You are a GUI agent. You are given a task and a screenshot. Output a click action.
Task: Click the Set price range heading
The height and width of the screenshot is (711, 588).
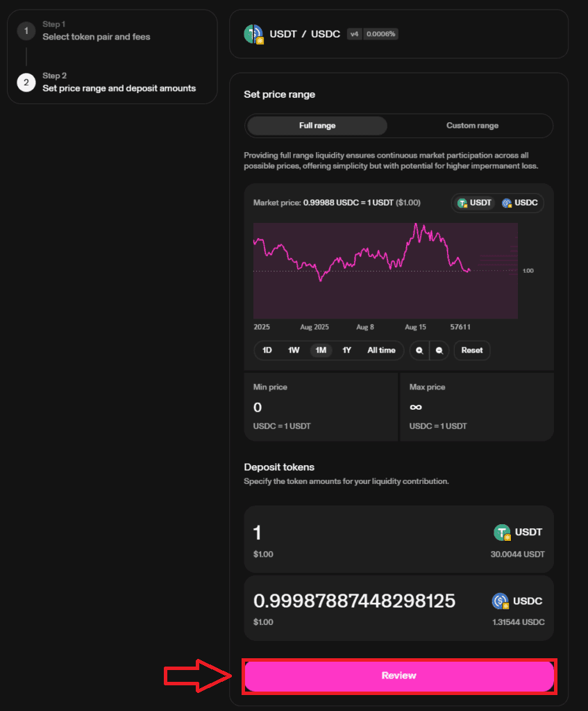pos(279,94)
